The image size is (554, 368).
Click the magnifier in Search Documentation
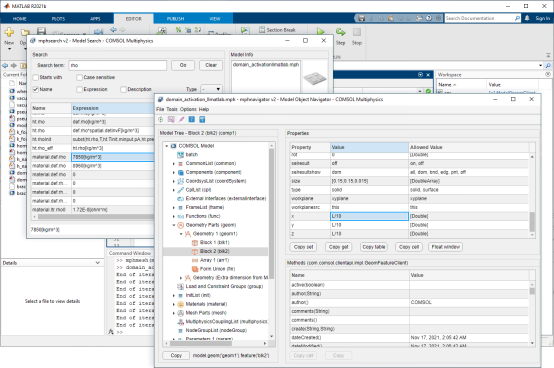(517, 18)
